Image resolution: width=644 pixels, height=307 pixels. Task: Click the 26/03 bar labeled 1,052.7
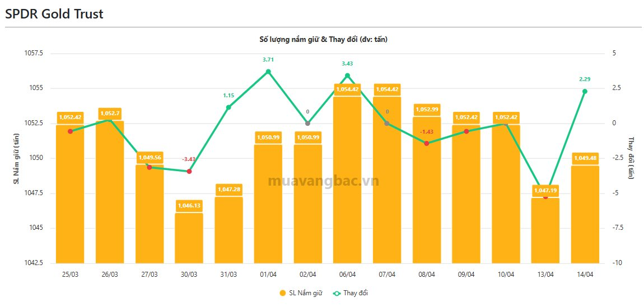[x=110, y=192]
